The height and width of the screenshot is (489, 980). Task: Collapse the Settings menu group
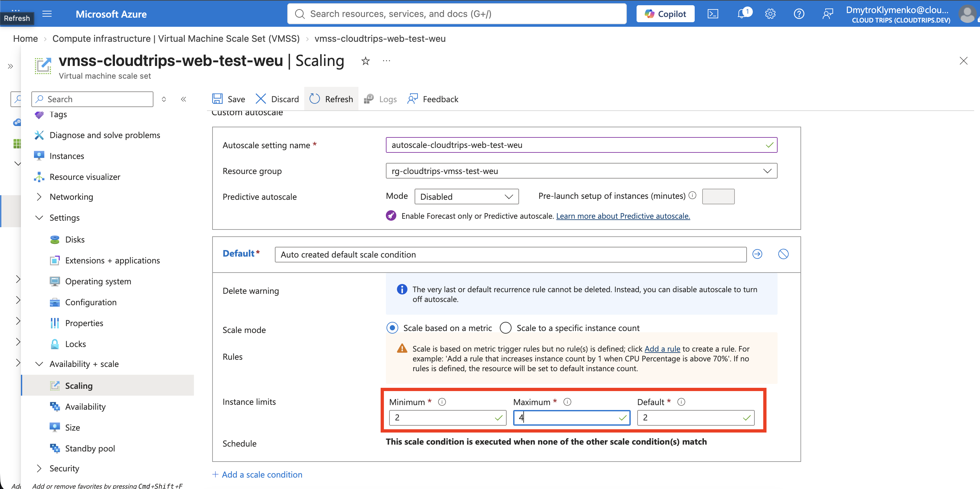39,218
